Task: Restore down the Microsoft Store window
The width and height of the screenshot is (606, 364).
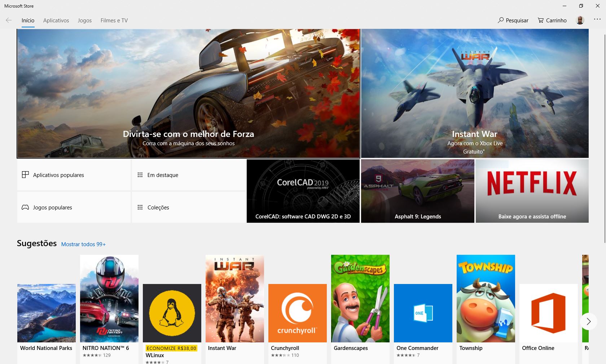Action: pos(581,6)
